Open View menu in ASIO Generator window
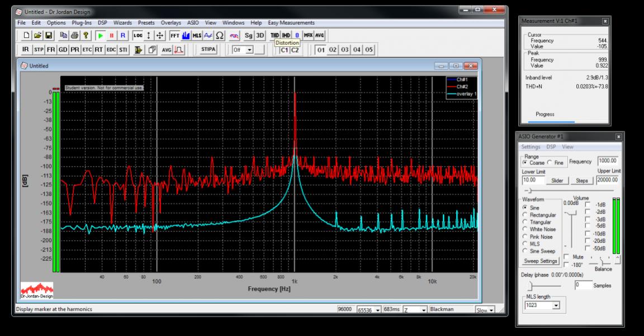 [x=567, y=146]
